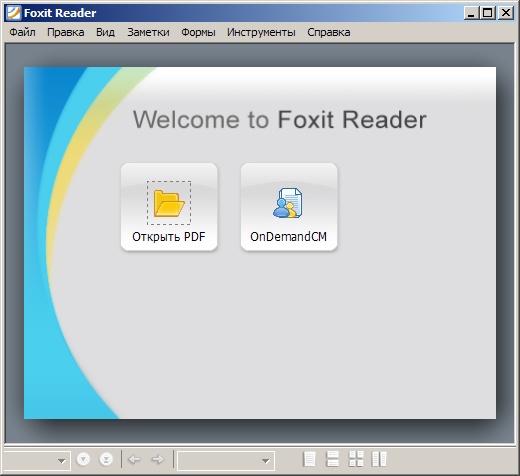Close the Foxit Reader window

(x=506, y=13)
